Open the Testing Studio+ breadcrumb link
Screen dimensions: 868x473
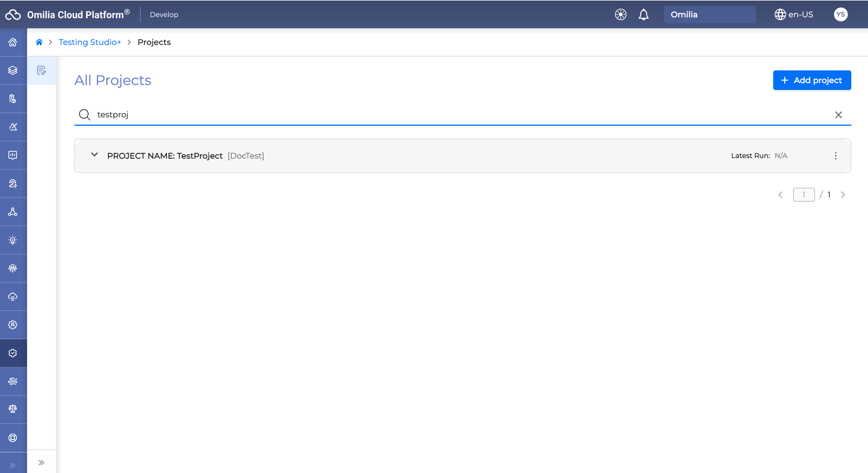point(90,42)
